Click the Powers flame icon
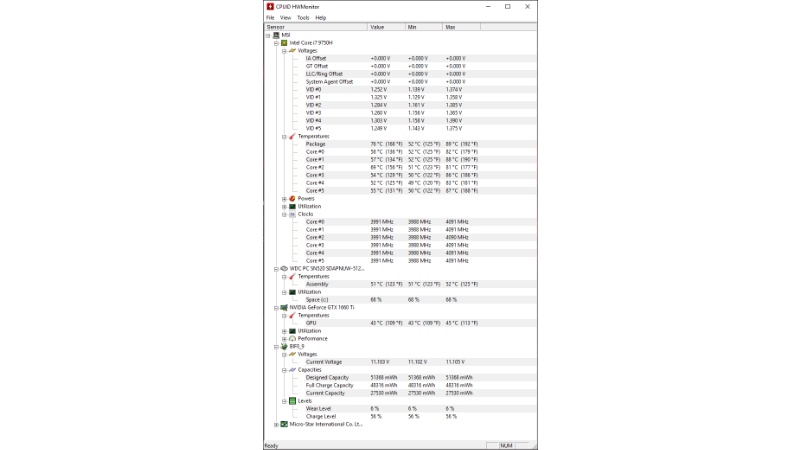 coord(292,198)
